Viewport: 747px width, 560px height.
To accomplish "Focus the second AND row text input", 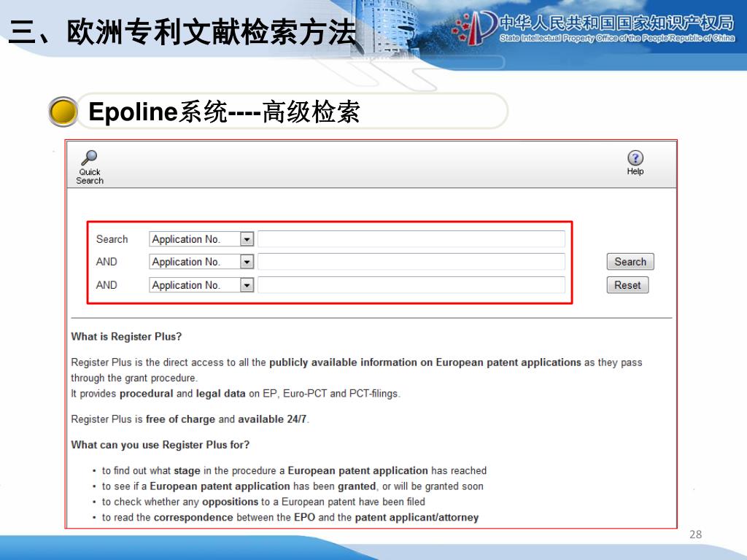I will point(411,285).
